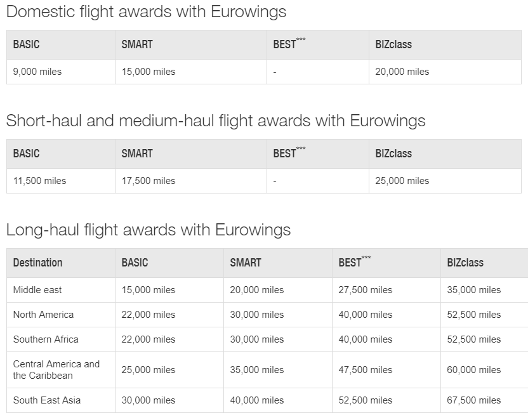
Task: Select the 11,500 miles cell
Action: (x=39, y=181)
